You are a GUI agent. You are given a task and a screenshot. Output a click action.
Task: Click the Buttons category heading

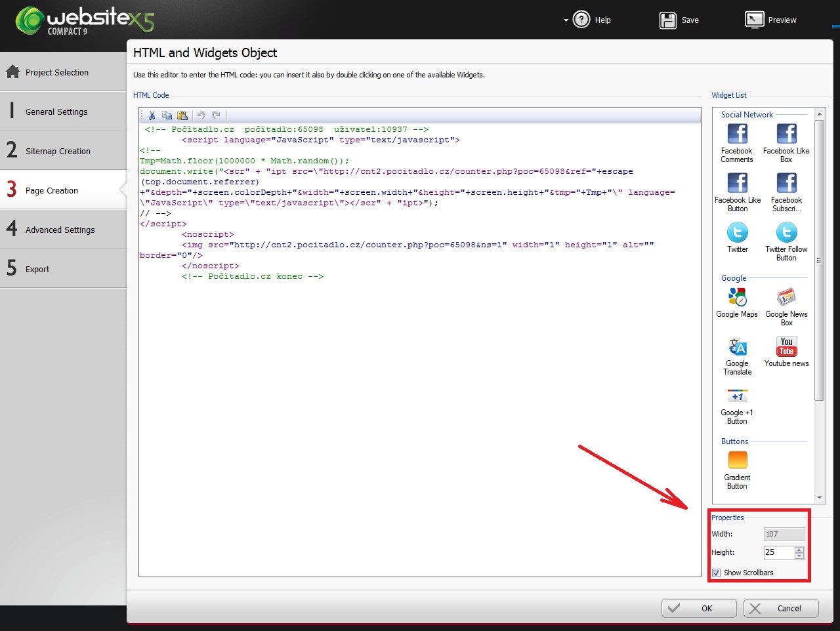click(x=734, y=441)
